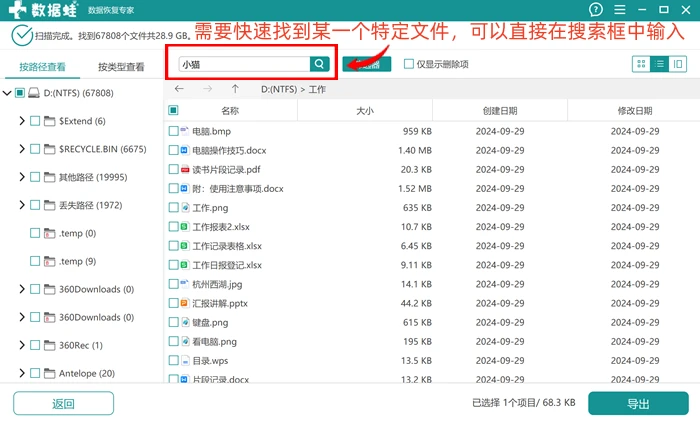700x424 pixels.
Task: Switch to list view icon
Action: (x=660, y=64)
